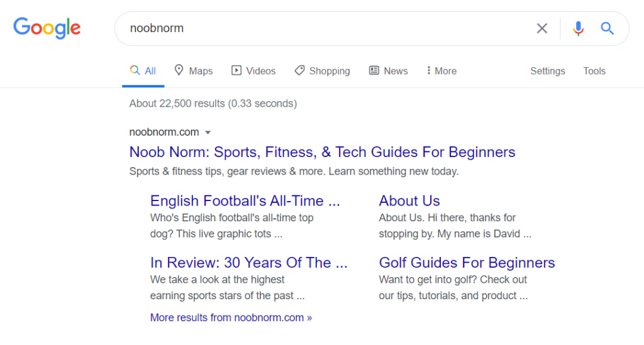Click the About 22,500 results count text
This screenshot has width=644, height=345.
click(213, 104)
